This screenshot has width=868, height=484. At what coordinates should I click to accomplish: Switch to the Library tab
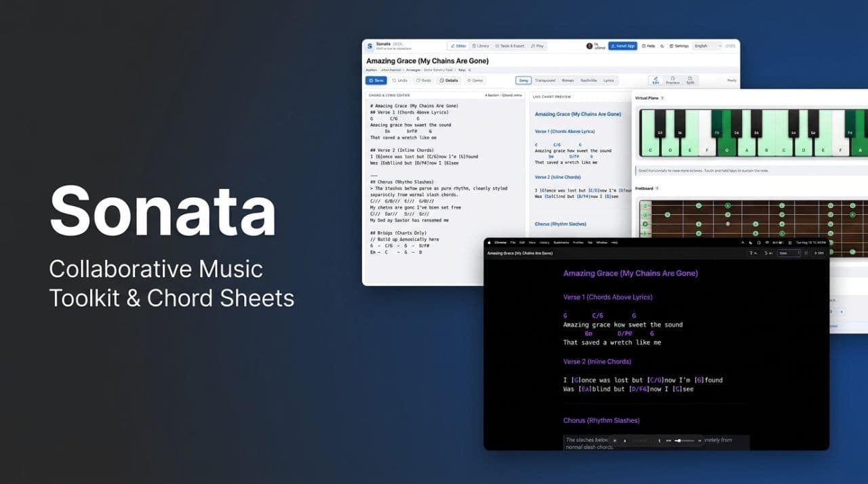[x=480, y=46]
